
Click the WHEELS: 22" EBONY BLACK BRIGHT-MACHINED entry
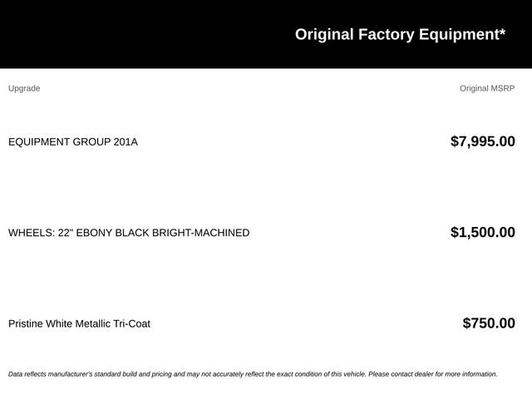[129, 233]
